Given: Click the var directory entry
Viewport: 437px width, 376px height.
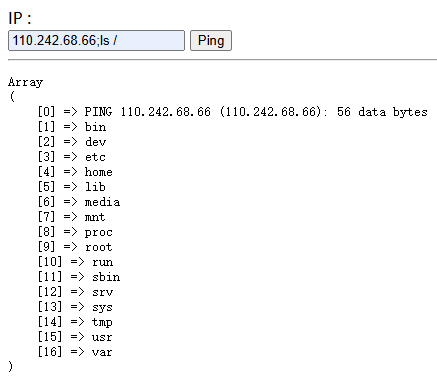Looking at the screenshot, I should [102, 352].
